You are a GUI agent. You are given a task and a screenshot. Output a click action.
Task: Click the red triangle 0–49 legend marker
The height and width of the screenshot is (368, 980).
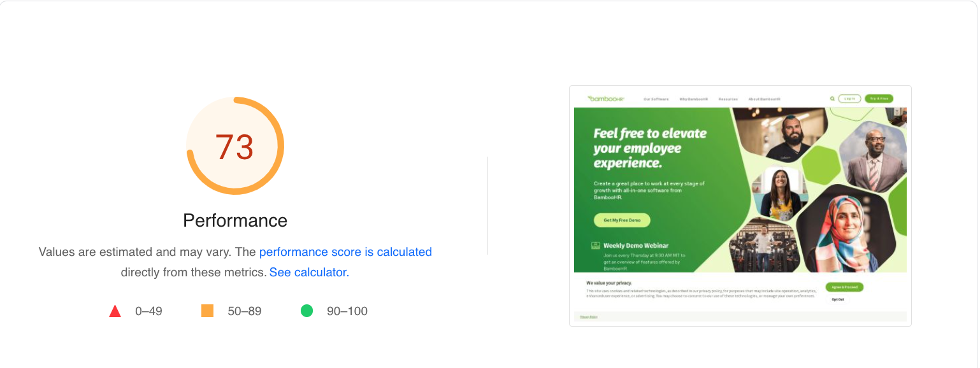(115, 311)
